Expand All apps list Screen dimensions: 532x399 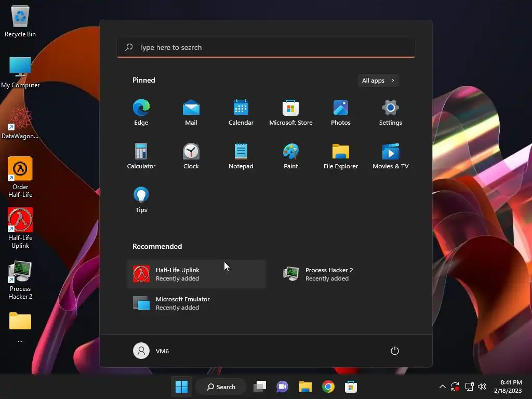(x=378, y=81)
